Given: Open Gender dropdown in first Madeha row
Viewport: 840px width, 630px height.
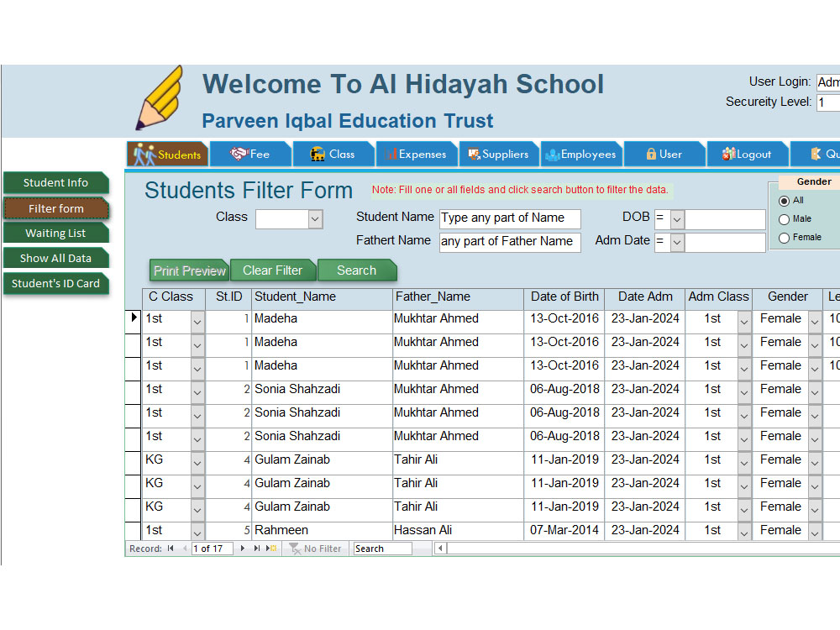Looking at the screenshot, I should pos(815,321).
